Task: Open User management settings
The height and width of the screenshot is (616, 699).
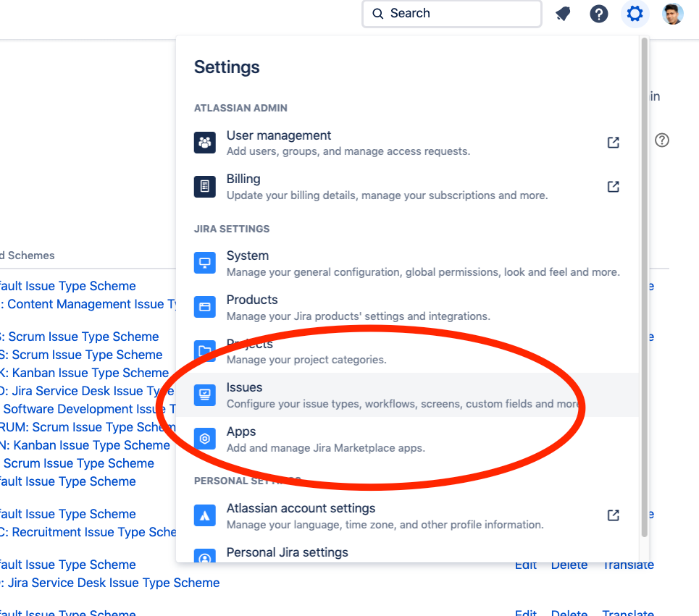Action: 408,143
